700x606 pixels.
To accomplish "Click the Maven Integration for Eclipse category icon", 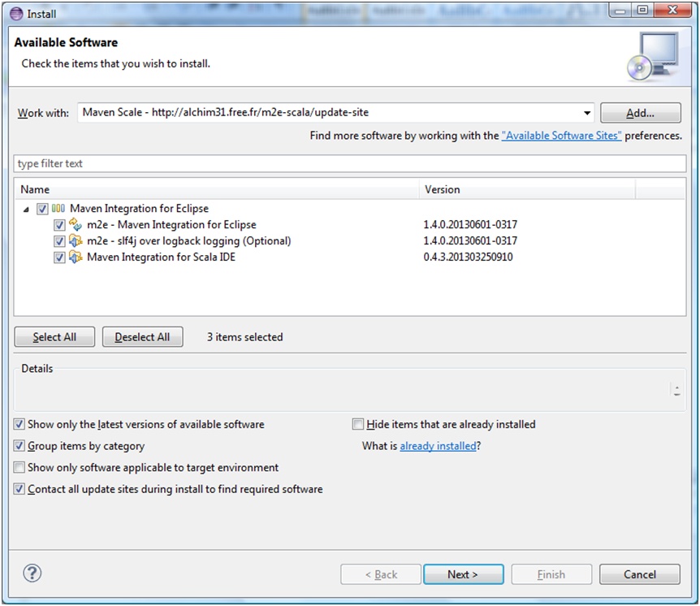I will tap(58, 209).
